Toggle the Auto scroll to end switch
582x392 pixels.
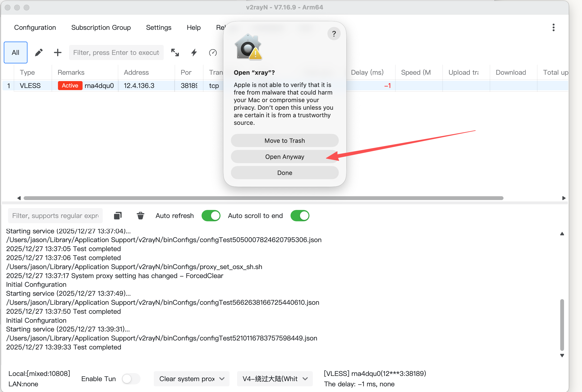pos(300,215)
